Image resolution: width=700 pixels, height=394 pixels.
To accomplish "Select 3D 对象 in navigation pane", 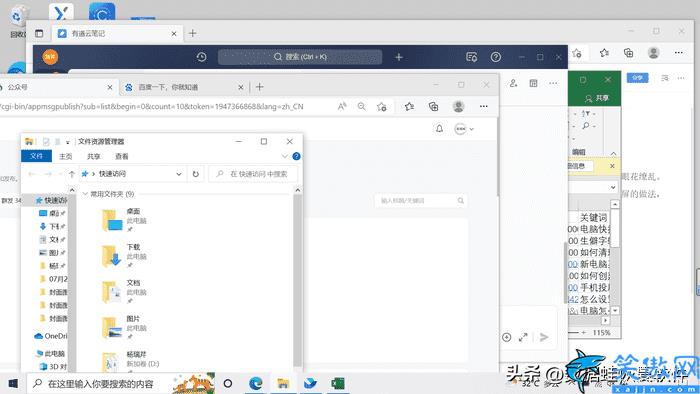I will coord(53,366).
